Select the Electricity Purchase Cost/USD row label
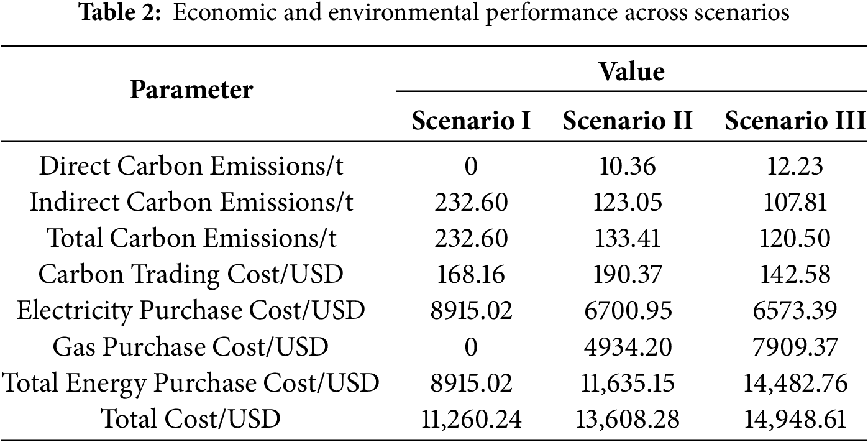The height and width of the screenshot is (442, 868). [191, 311]
